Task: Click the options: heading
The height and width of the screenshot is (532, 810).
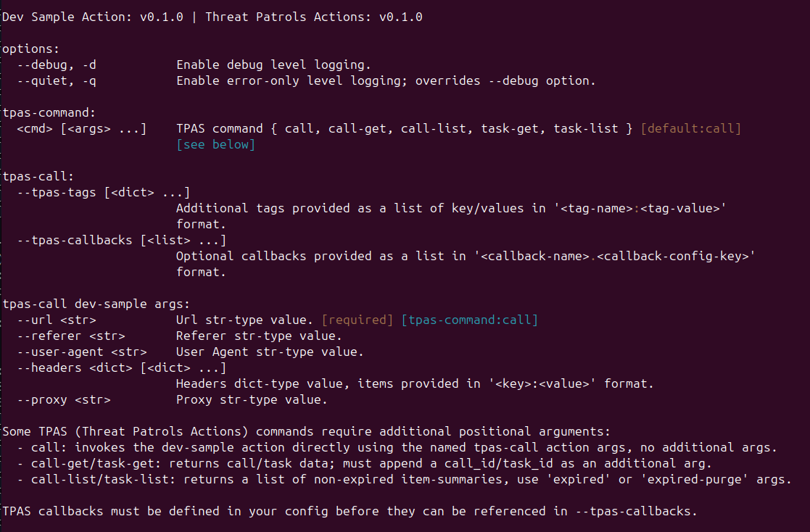Action: pyautogui.click(x=31, y=49)
